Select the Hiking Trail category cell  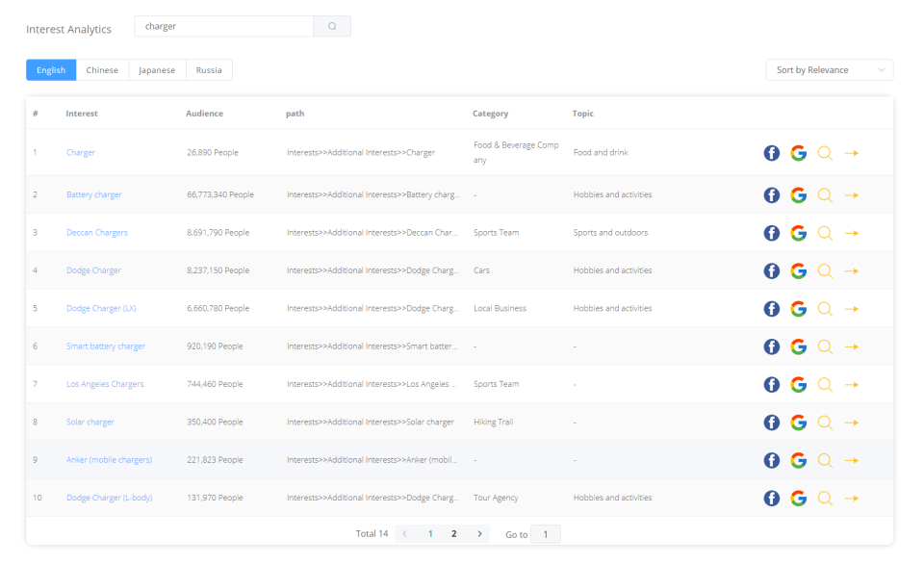point(493,422)
